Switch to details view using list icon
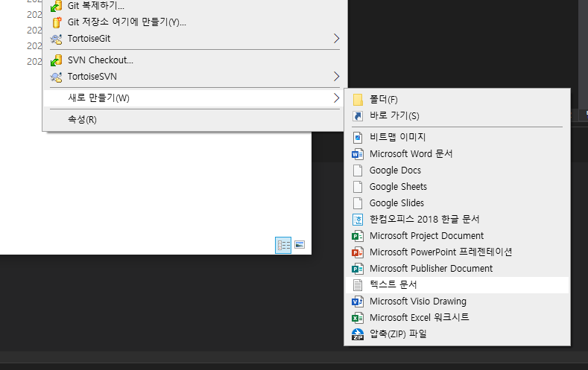 click(x=283, y=245)
